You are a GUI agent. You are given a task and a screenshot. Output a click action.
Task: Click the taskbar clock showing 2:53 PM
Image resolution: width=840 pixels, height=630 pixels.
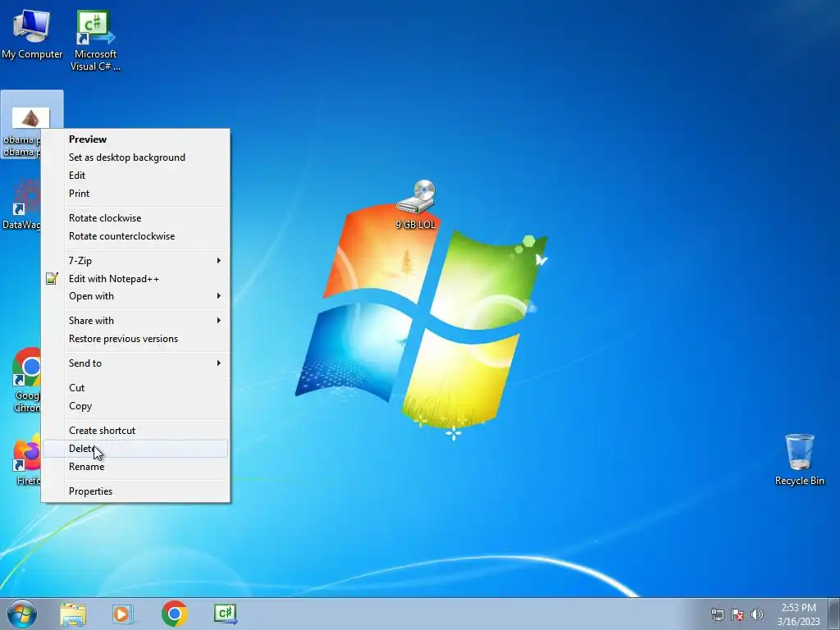[x=798, y=614]
